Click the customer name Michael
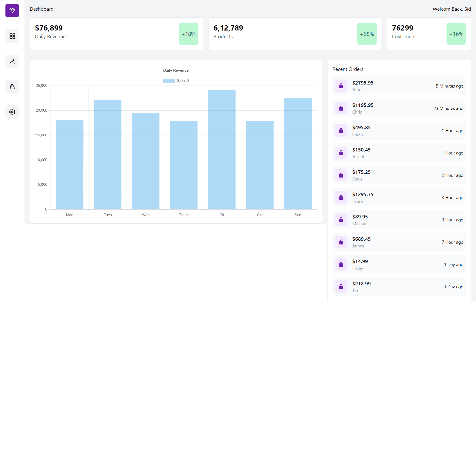 pyautogui.click(x=360, y=224)
